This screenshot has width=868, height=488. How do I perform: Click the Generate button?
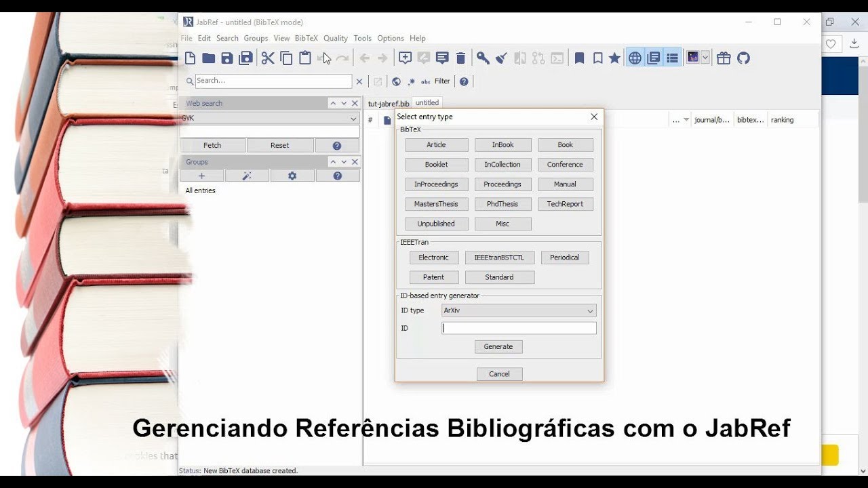498,346
